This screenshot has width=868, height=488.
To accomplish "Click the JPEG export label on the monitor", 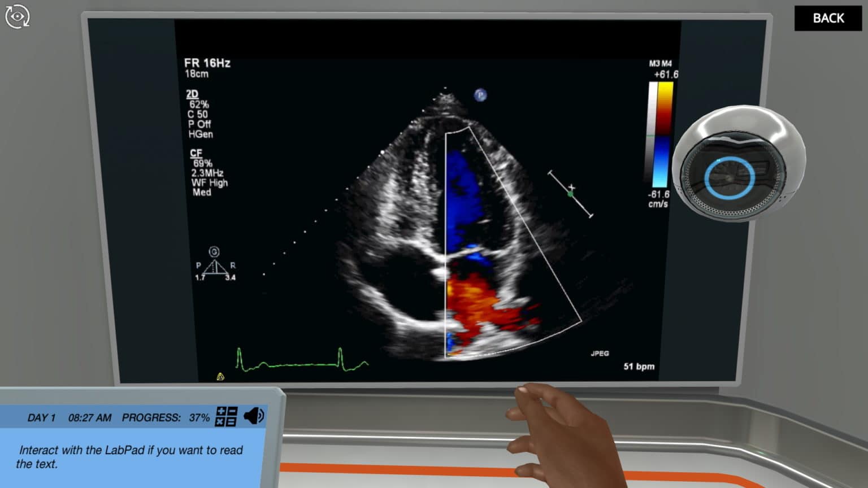I will coord(600,352).
